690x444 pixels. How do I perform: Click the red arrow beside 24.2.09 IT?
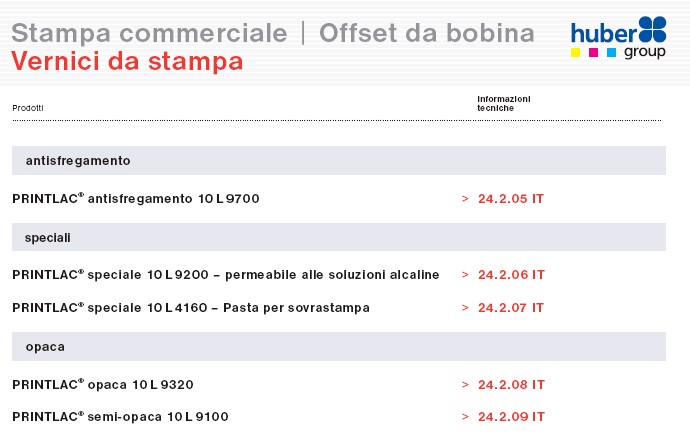click(x=465, y=417)
